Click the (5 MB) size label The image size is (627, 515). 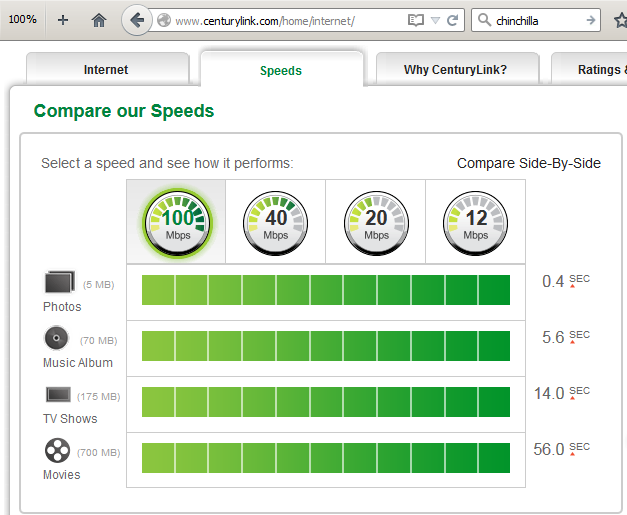point(99,285)
